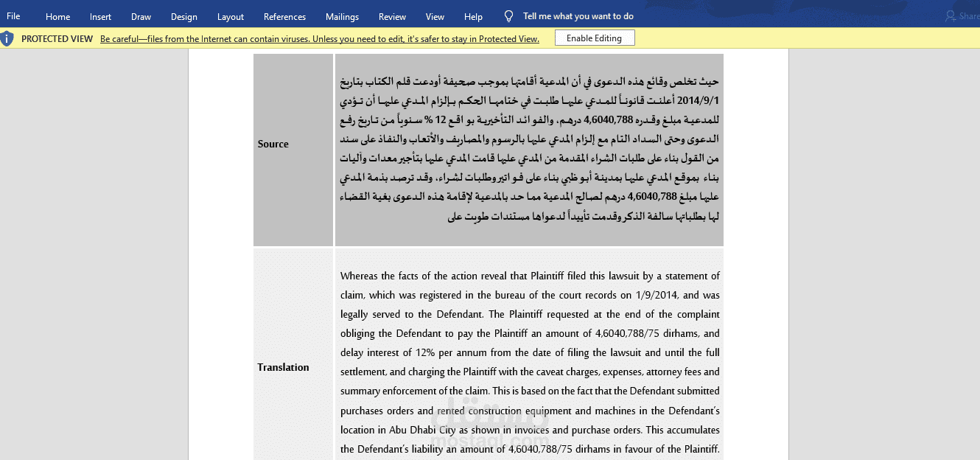
Task: Click the Share person icon
Action: (x=951, y=16)
